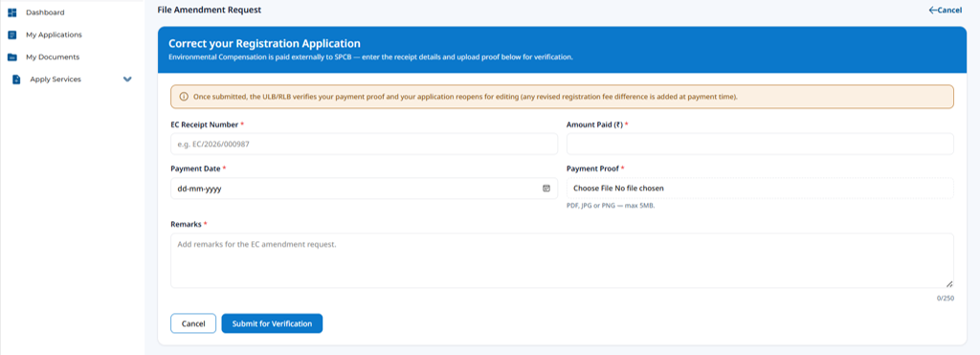The height and width of the screenshot is (355, 980).
Task: Grab the Remarks resize handle
Action: [x=949, y=284]
